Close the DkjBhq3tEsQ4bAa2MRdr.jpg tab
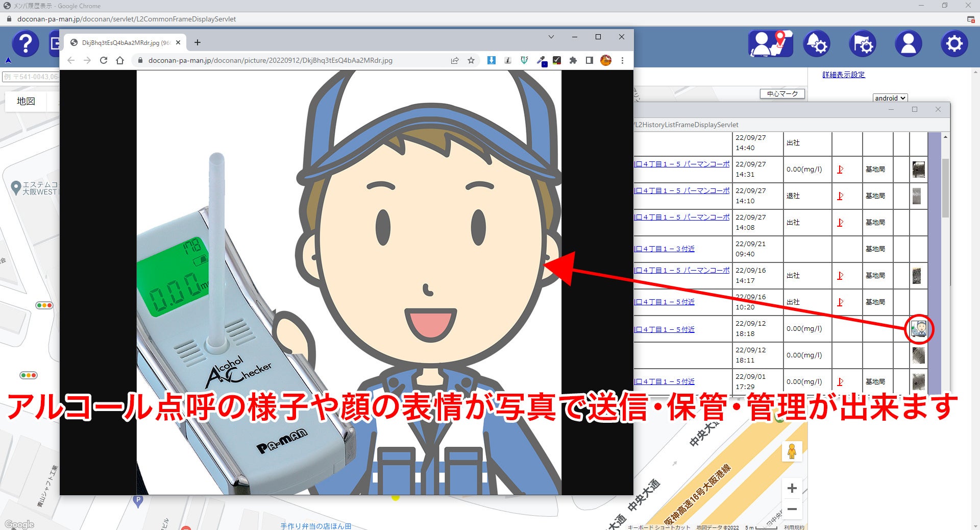Image resolution: width=980 pixels, height=530 pixels. pos(178,42)
